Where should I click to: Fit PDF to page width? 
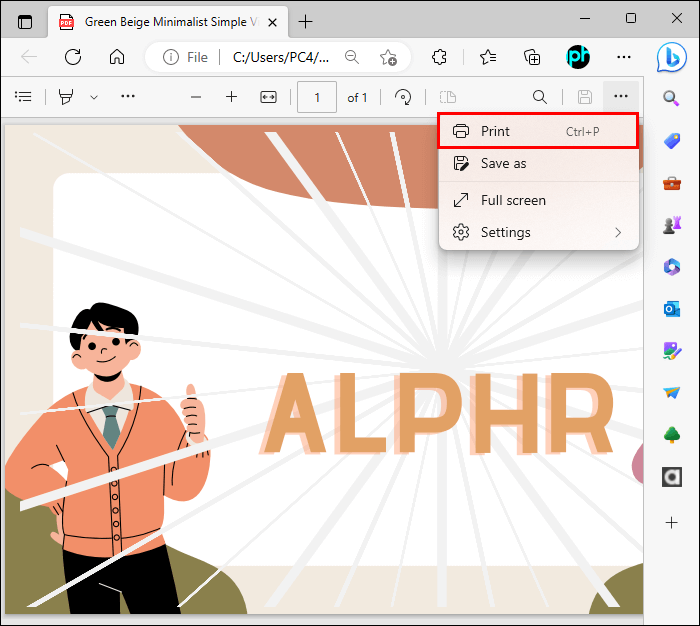tap(268, 97)
